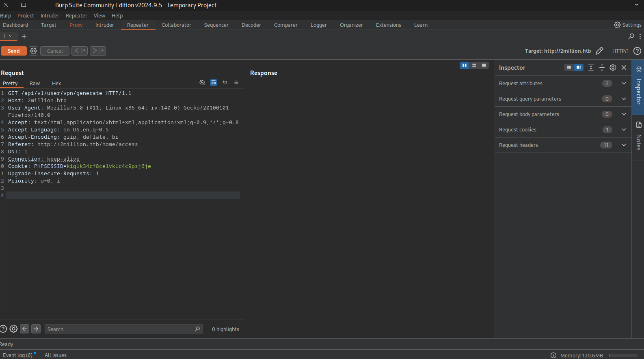This screenshot has height=359, width=644.
Task: Add a new Repeater tab with plus
Action: [x=24, y=36]
